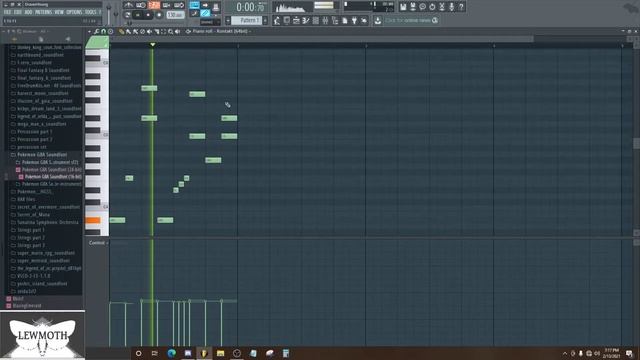Expand the Secret_of_Mana folder
640x360 pixels.
(31, 215)
